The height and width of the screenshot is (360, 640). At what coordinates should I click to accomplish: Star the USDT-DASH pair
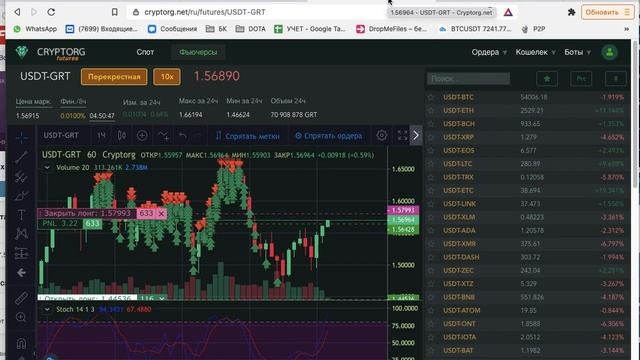click(431, 257)
